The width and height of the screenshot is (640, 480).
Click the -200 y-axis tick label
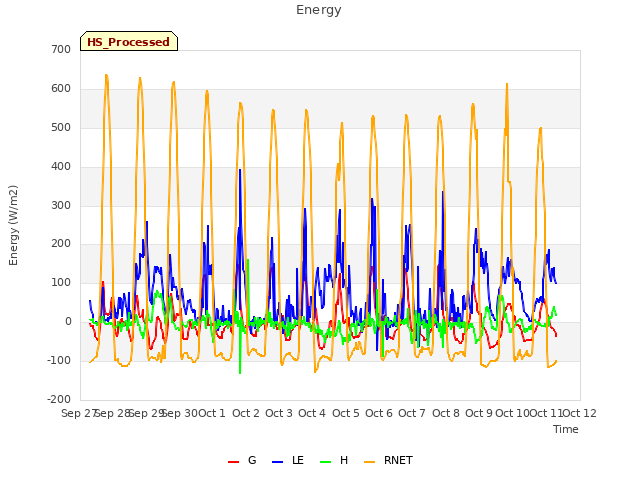tap(59, 399)
